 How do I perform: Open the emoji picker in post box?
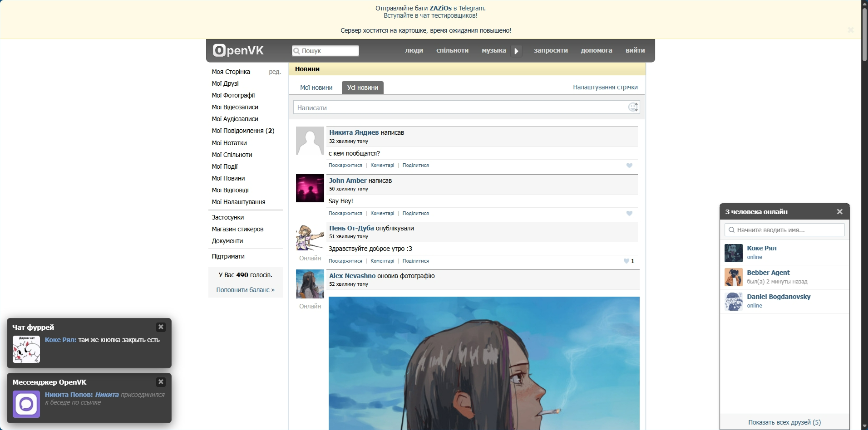(633, 107)
